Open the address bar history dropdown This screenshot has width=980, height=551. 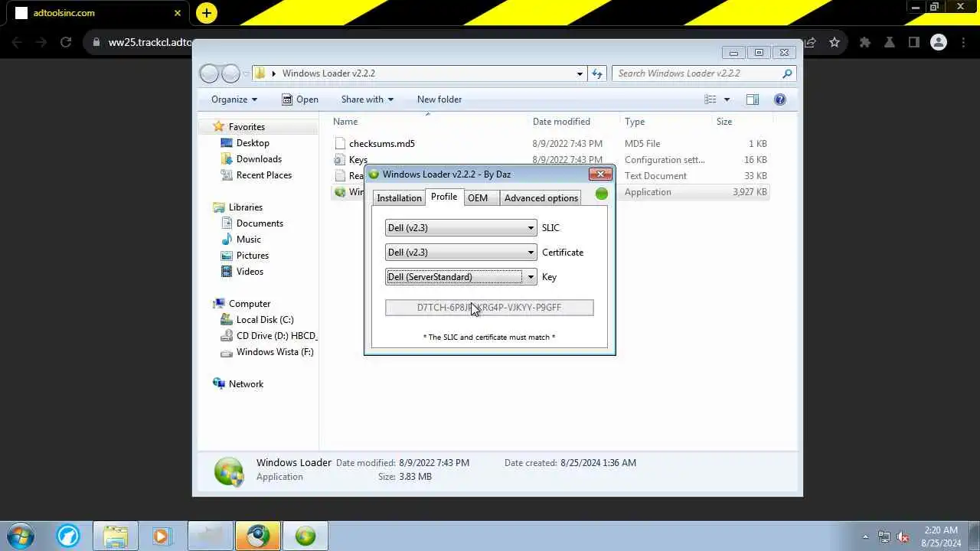(580, 73)
